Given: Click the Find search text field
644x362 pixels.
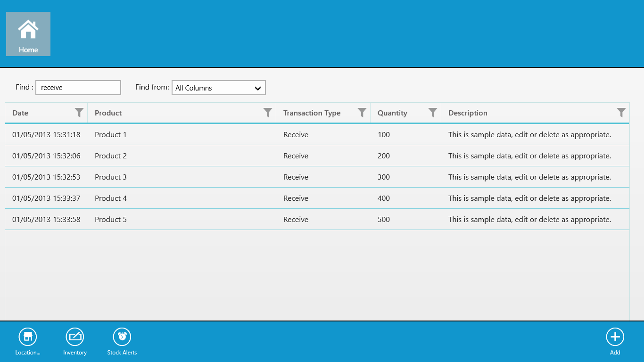Looking at the screenshot, I should point(78,88).
